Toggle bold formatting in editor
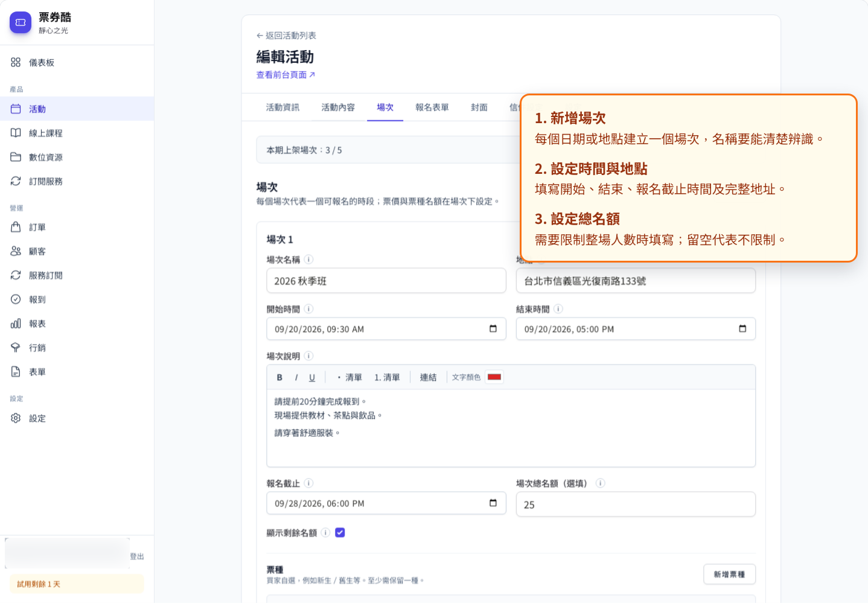 click(279, 377)
